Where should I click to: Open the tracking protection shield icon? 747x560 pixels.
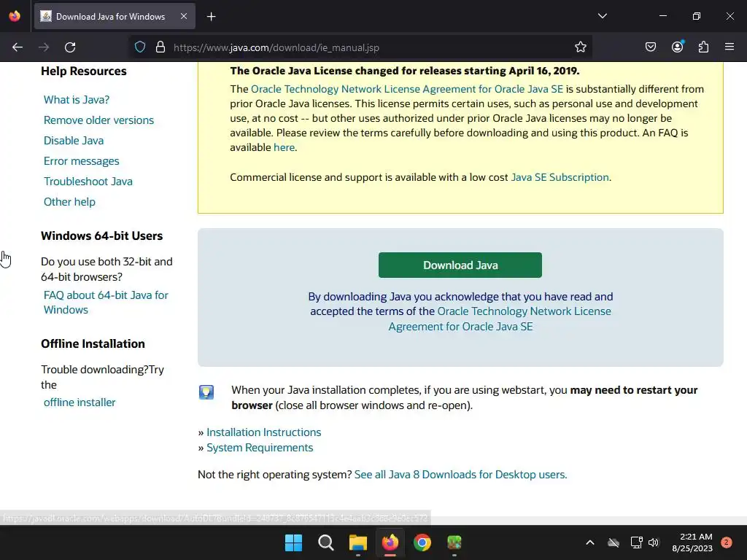pos(140,47)
